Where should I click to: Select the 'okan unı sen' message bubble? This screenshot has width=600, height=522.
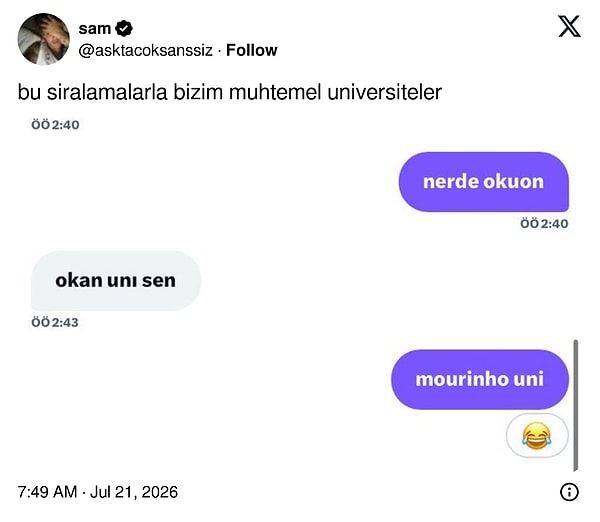click(116, 281)
